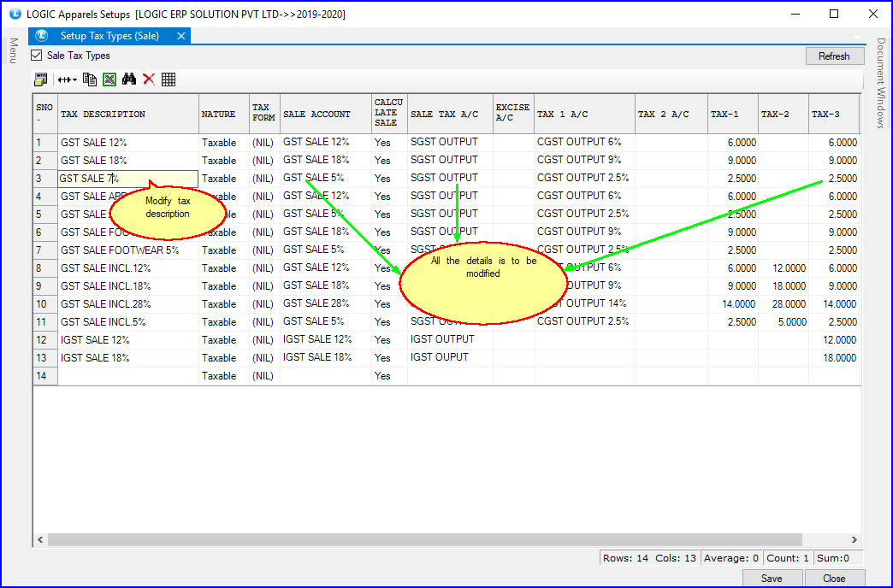The height and width of the screenshot is (588, 893).
Task: Edit the GST SALE 7% description field
Action: pos(128,179)
